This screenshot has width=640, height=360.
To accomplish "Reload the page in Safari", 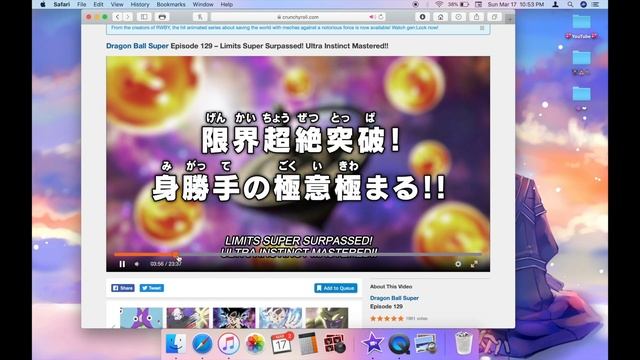I will click(x=380, y=17).
